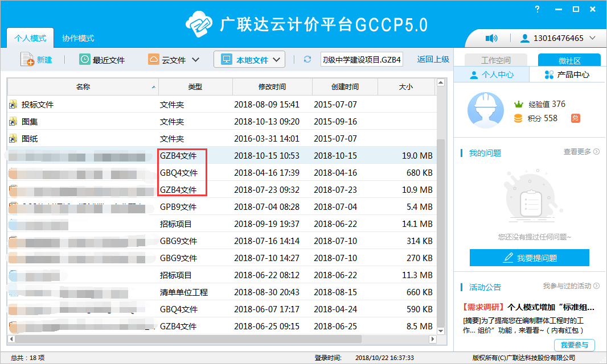Click the arrow icon beside 查看更多
The image size is (607, 364).
[x=597, y=152]
